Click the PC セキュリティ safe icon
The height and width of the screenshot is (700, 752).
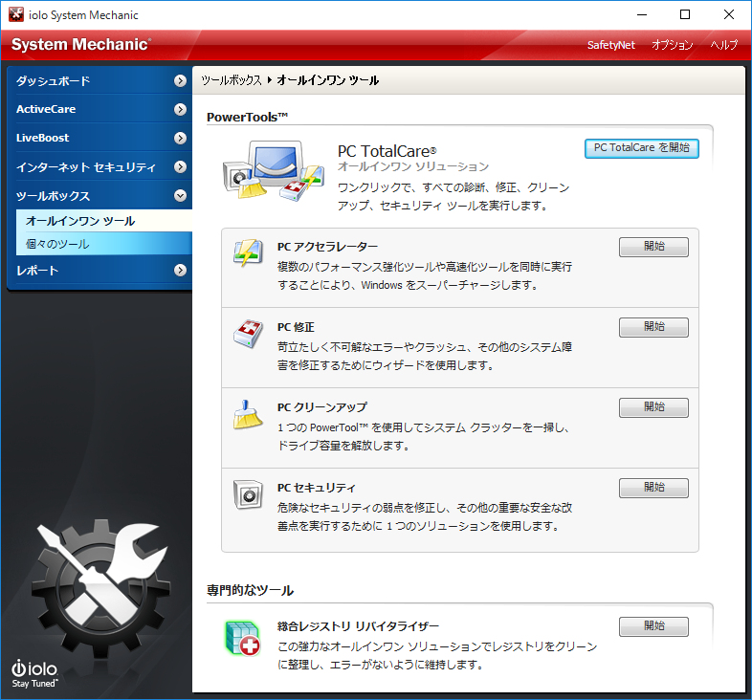tap(248, 494)
